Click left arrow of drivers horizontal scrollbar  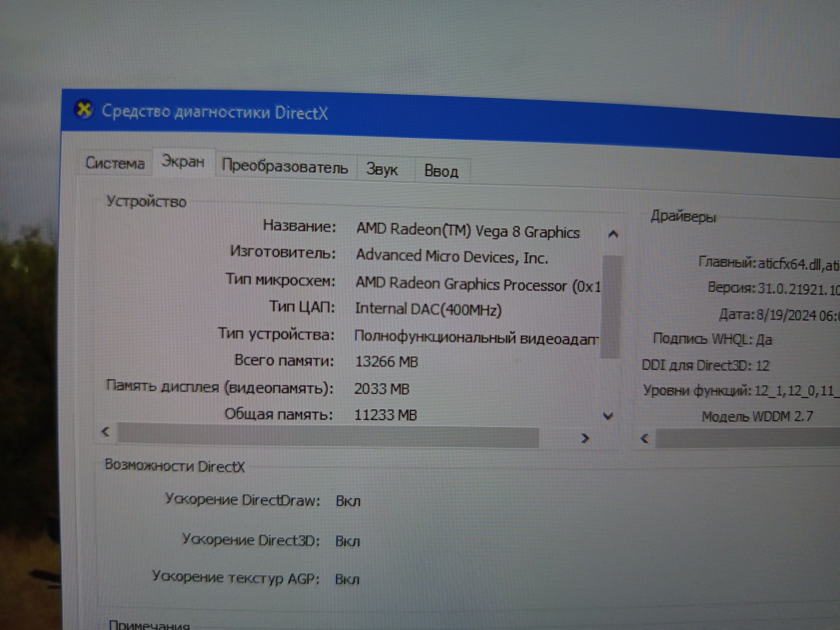pos(645,439)
